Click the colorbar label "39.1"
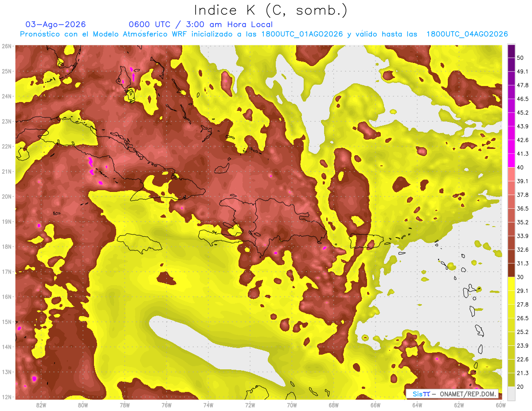The image size is (532, 411). (522, 181)
